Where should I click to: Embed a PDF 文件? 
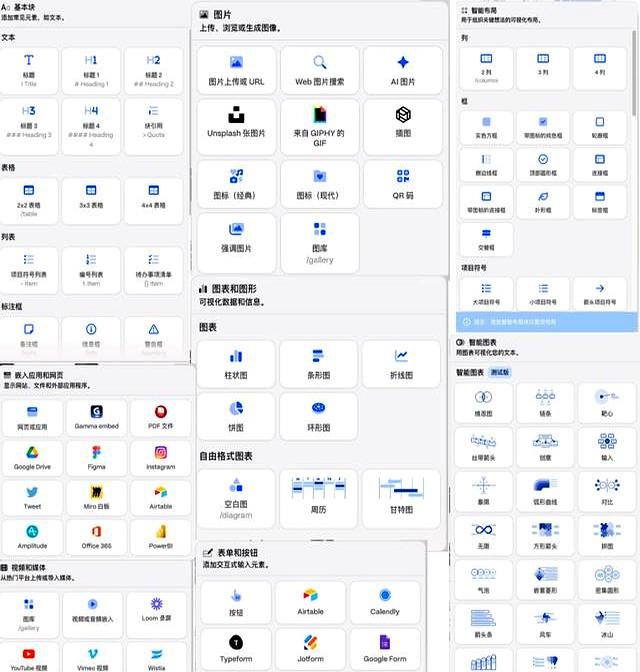(x=161, y=418)
